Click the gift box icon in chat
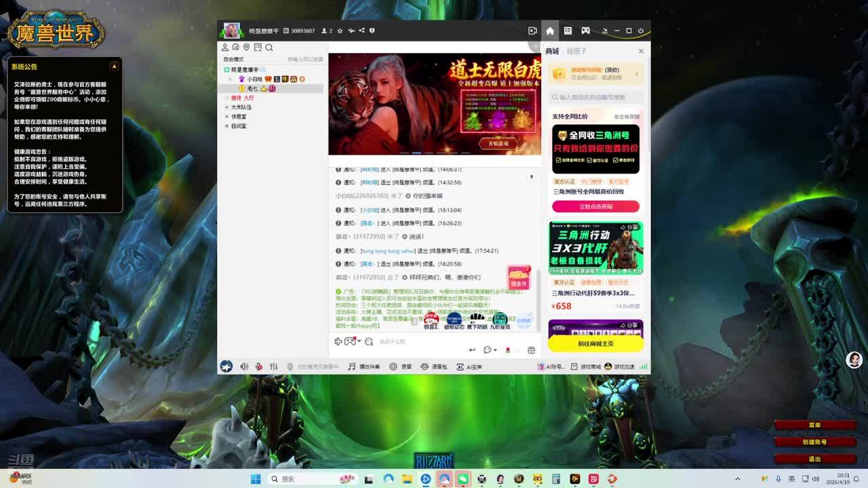The width and height of the screenshot is (868, 488). pos(531,350)
